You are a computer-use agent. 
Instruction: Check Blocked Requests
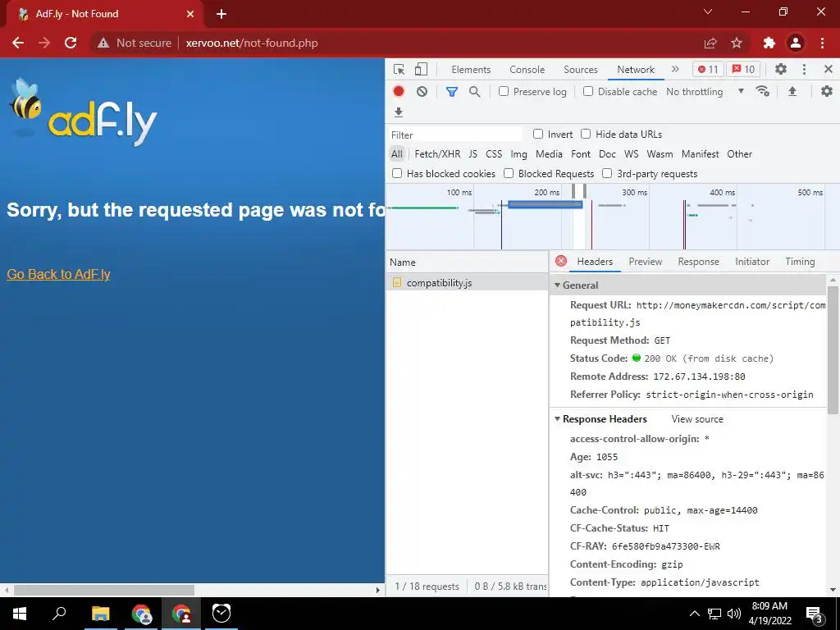tap(509, 173)
